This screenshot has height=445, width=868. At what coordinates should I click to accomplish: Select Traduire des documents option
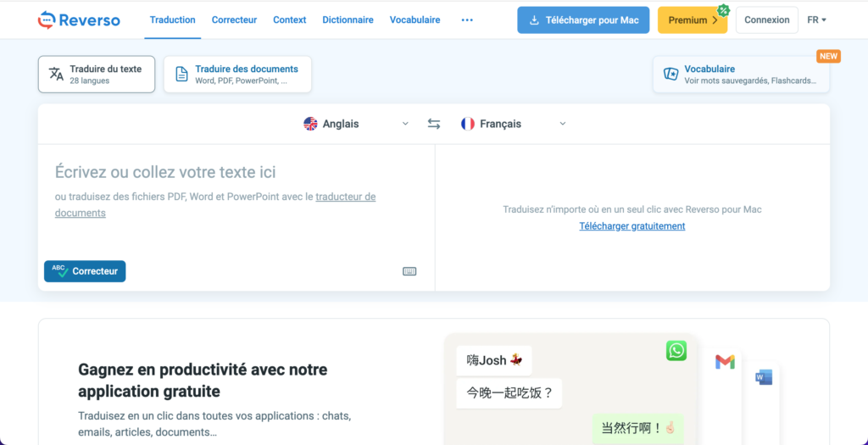(237, 75)
